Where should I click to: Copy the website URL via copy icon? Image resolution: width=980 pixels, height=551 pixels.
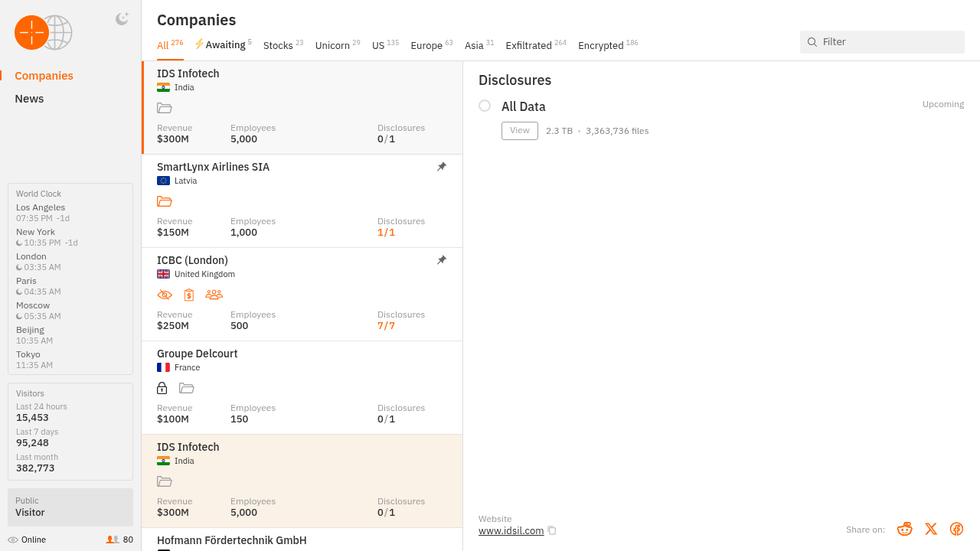pyautogui.click(x=552, y=530)
